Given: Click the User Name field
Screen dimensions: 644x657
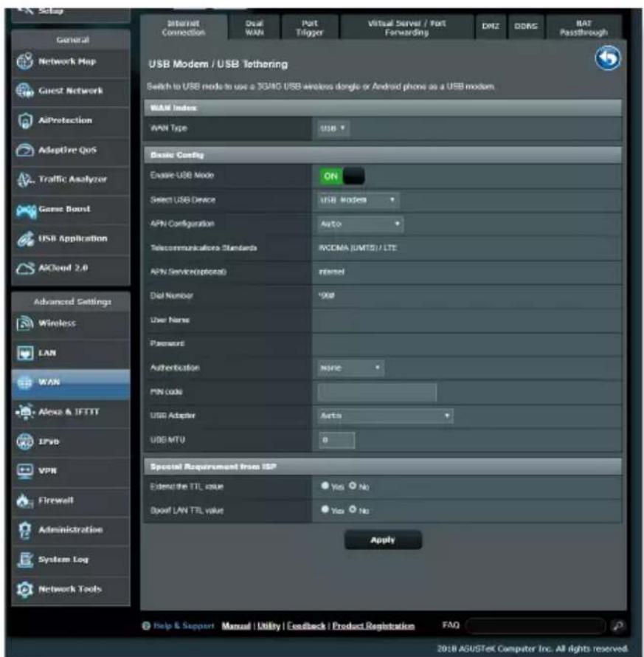Looking at the screenshot, I should [x=466, y=320].
